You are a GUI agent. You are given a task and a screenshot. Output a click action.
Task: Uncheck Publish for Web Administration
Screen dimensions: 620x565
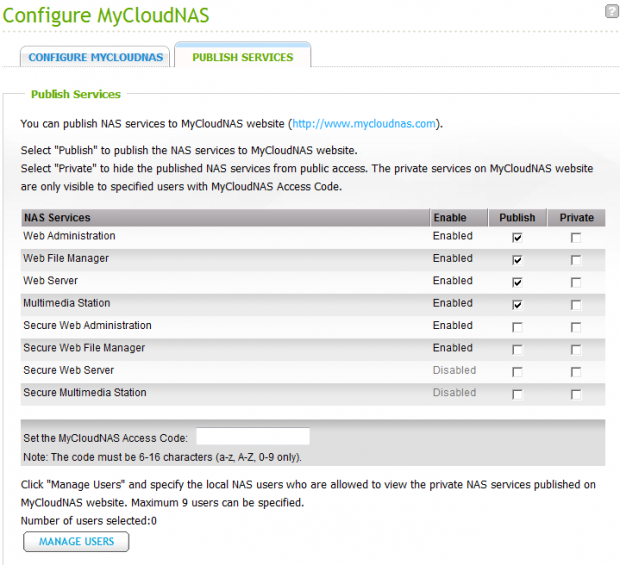point(517,238)
